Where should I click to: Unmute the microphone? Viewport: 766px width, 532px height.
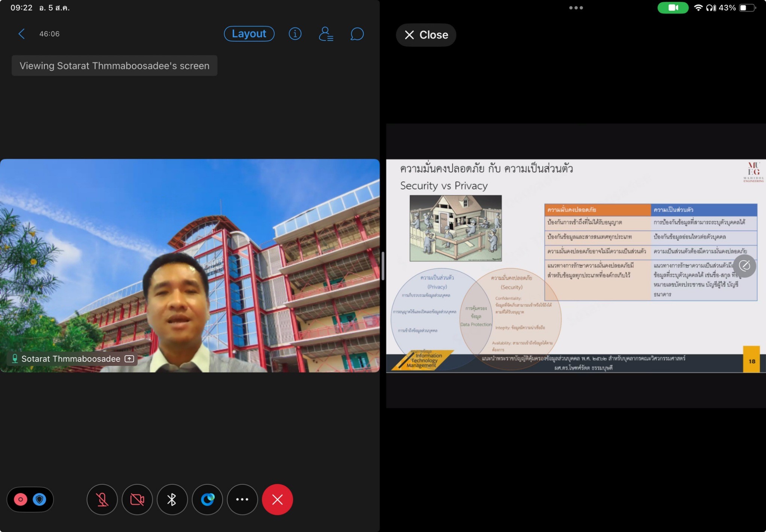coord(102,499)
